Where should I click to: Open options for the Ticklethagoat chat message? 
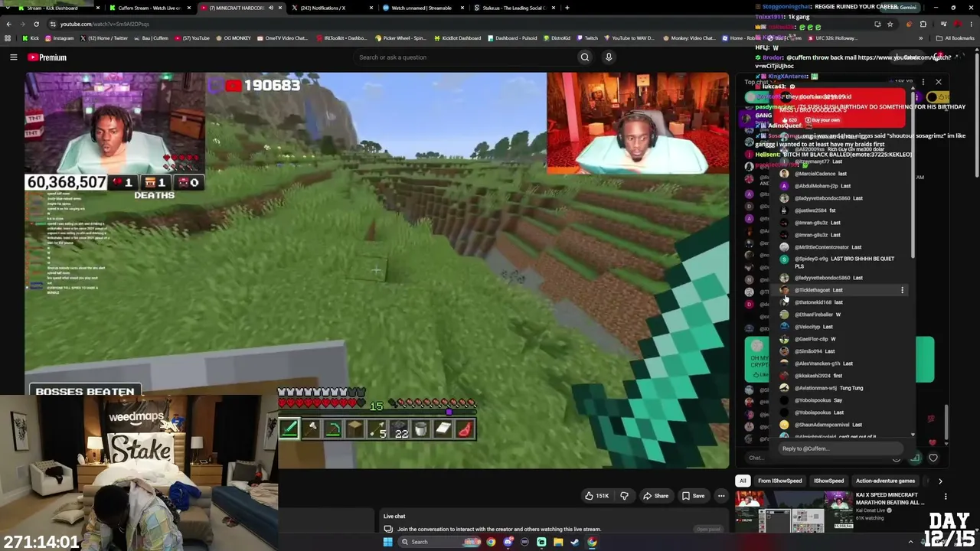pos(902,290)
